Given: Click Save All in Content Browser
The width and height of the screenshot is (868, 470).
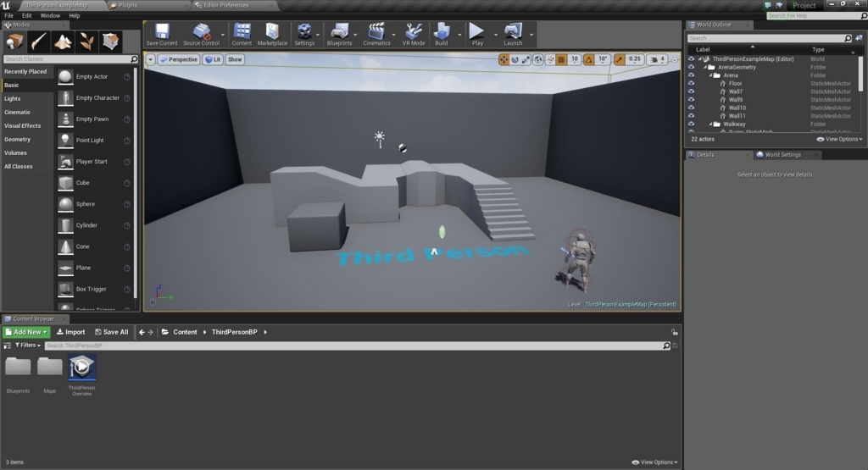Looking at the screenshot, I should (111, 332).
